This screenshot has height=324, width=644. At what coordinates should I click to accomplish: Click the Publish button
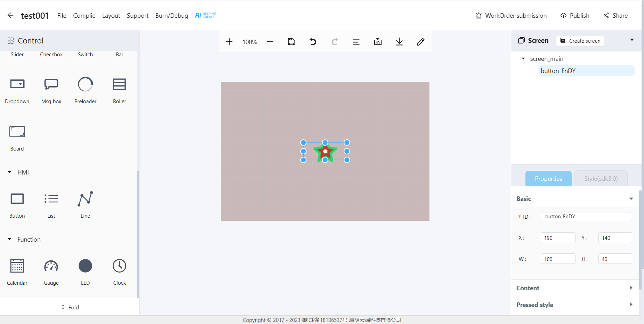coord(575,15)
